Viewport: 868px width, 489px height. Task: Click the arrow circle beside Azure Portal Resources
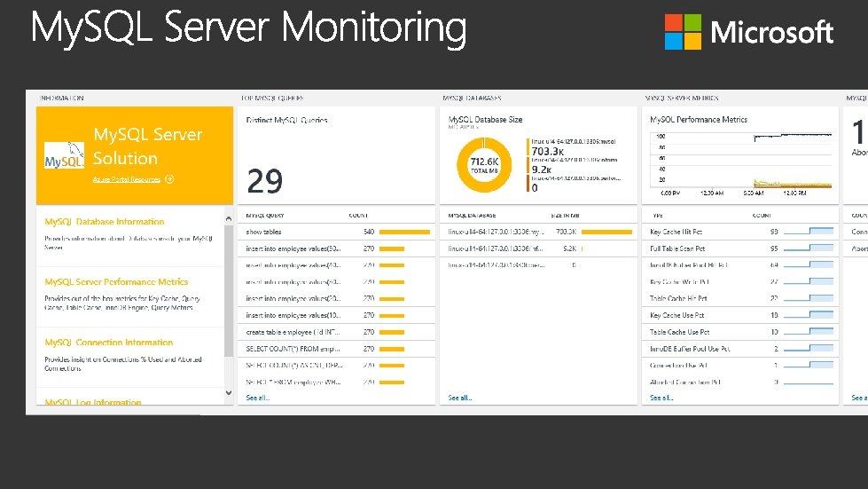pyautogui.click(x=169, y=179)
